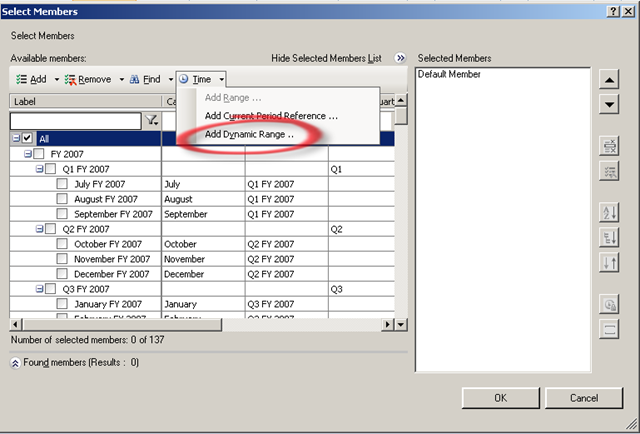640x434 pixels.
Task: Click horizontal scrollbar left arrow
Action: (15, 325)
